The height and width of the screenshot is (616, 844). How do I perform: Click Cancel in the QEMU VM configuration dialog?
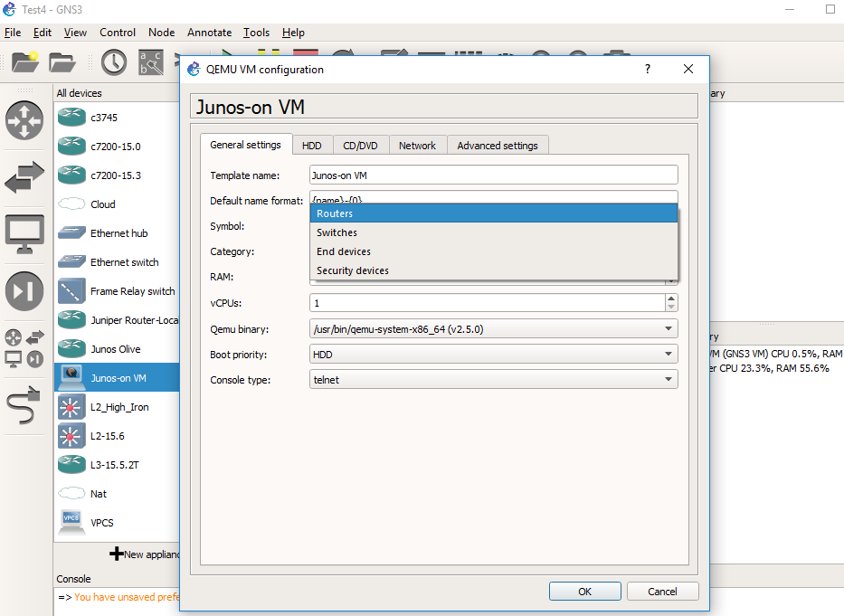tap(662, 592)
